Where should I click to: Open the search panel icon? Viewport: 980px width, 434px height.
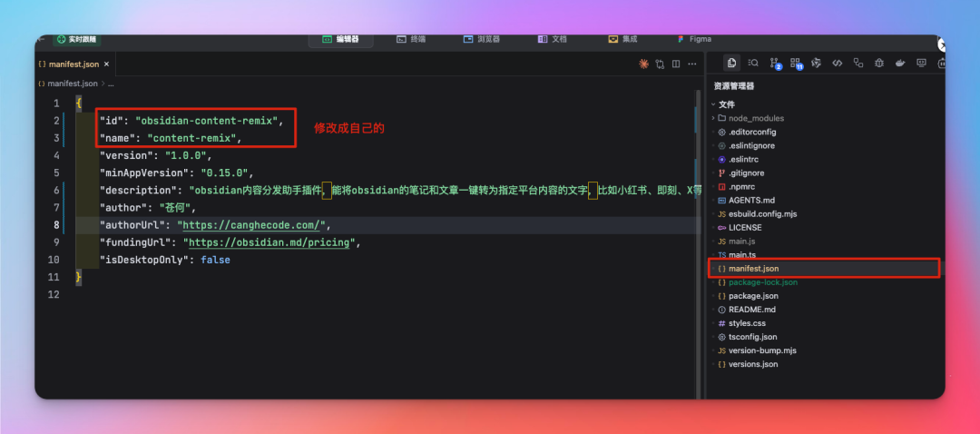pos(753,63)
